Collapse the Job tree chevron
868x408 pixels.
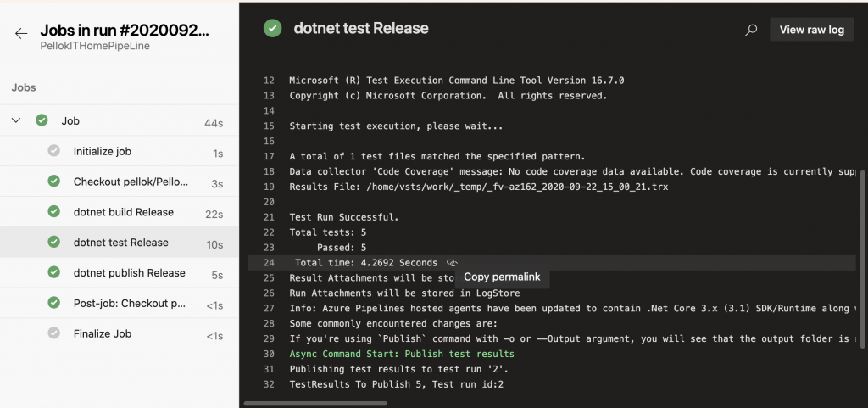16,120
